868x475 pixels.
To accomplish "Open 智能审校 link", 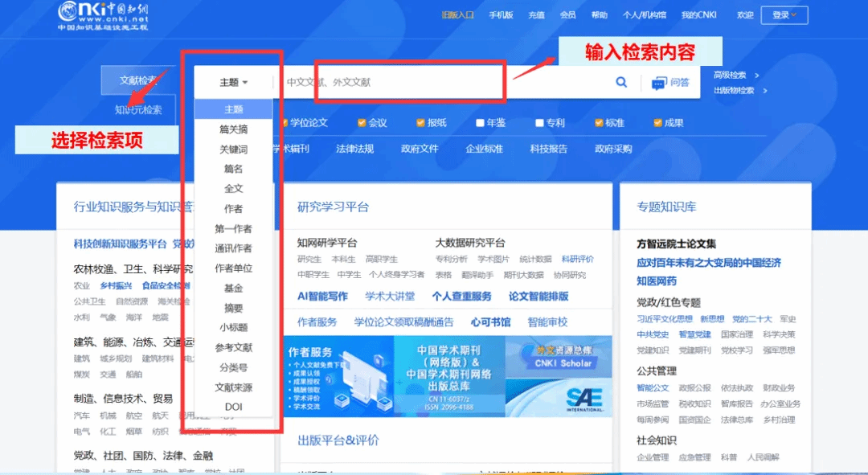I will point(547,322).
